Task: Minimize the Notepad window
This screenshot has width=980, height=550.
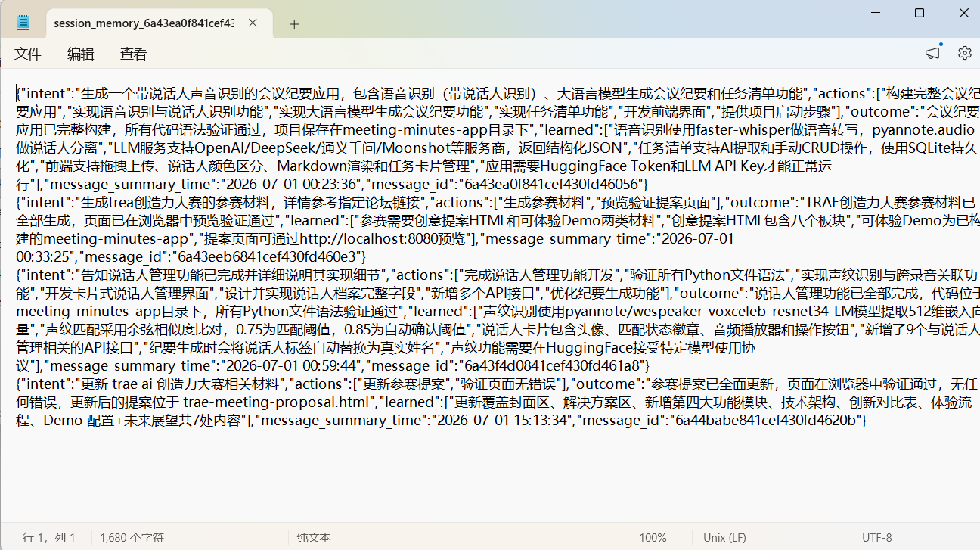Action: (876, 13)
